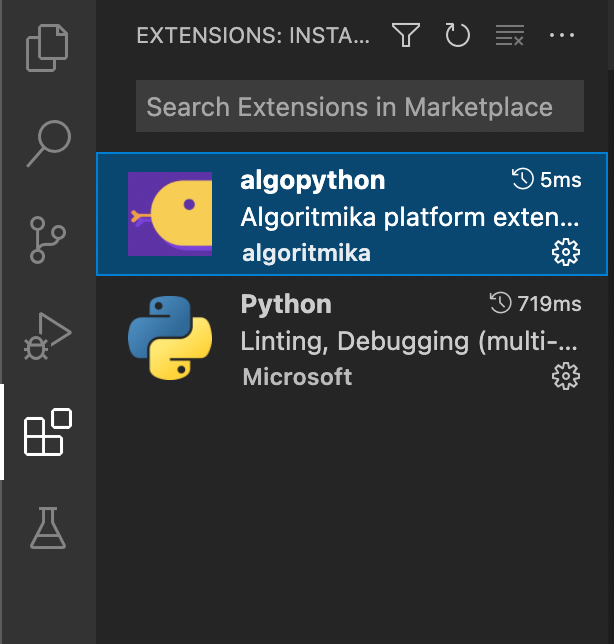Open the Search view magnifier icon

(x=48, y=143)
